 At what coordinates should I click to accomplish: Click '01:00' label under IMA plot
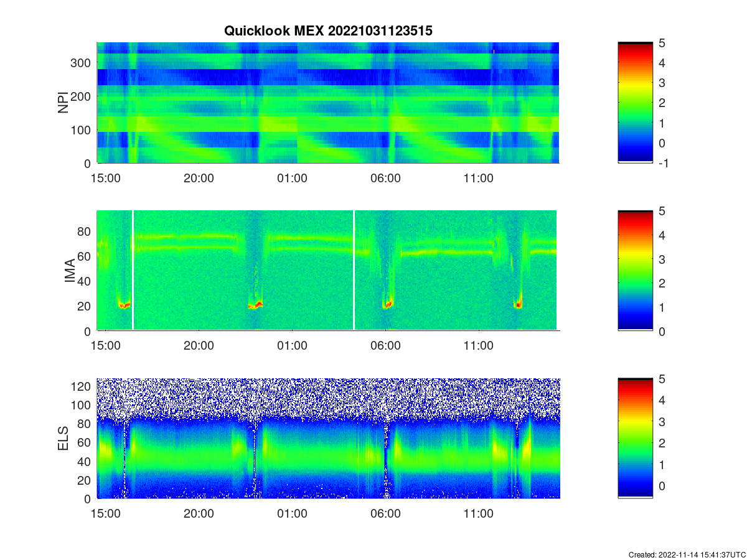292,346
